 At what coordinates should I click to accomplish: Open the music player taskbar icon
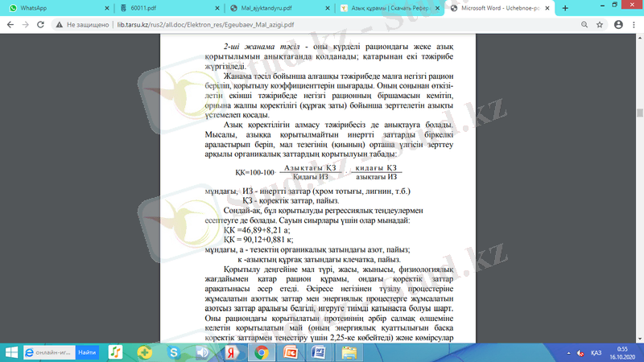click(115, 352)
